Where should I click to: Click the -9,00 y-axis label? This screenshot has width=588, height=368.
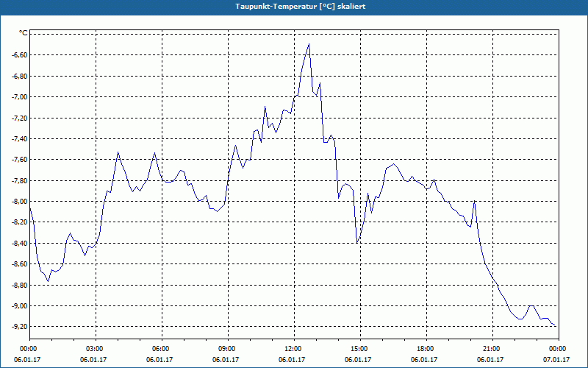click(20, 305)
